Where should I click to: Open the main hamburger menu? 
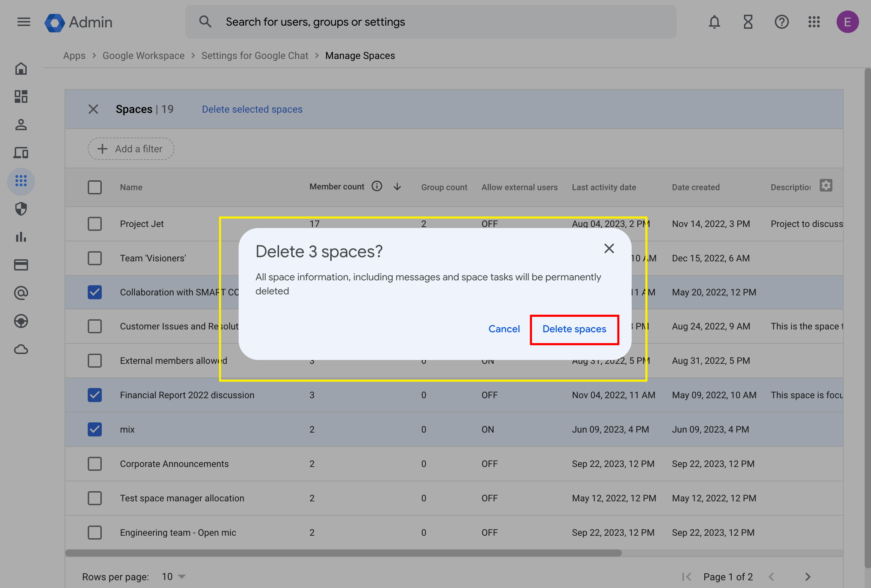(24, 22)
